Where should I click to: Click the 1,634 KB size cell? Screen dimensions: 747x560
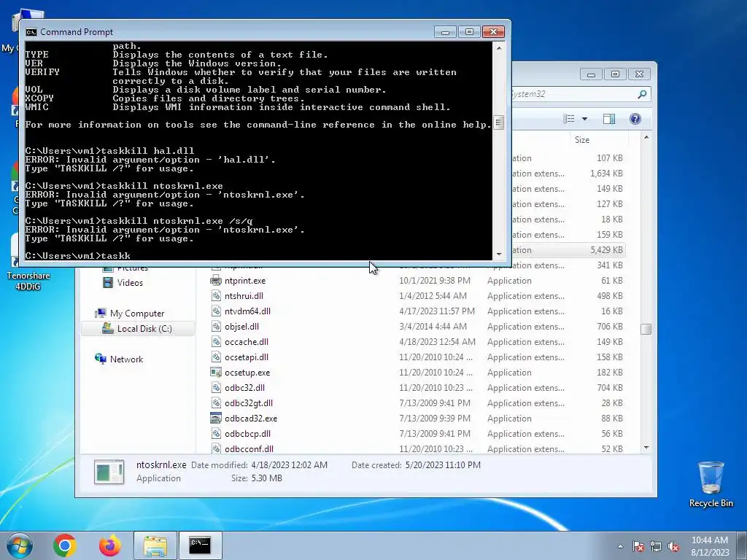pyautogui.click(x=606, y=174)
